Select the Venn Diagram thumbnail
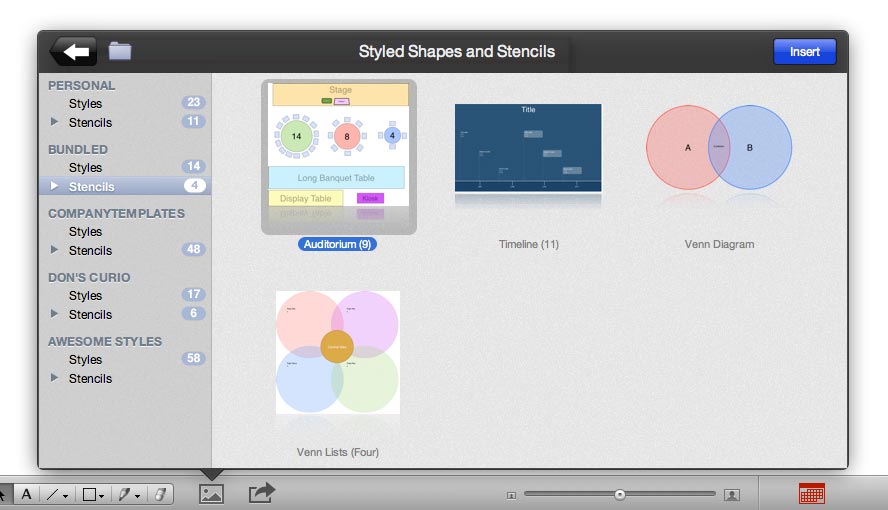This screenshot has height=510, width=888. click(x=719, y=147)
